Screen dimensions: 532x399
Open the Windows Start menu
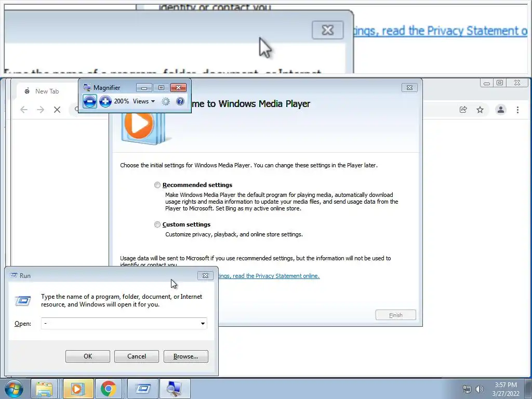tap(14, 389)
